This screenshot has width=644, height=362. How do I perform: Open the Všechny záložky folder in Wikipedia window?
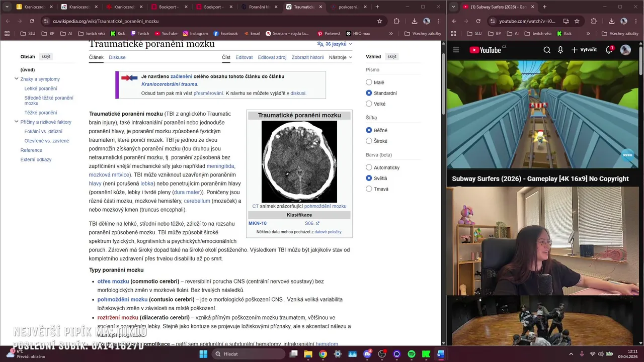point(423,34)
